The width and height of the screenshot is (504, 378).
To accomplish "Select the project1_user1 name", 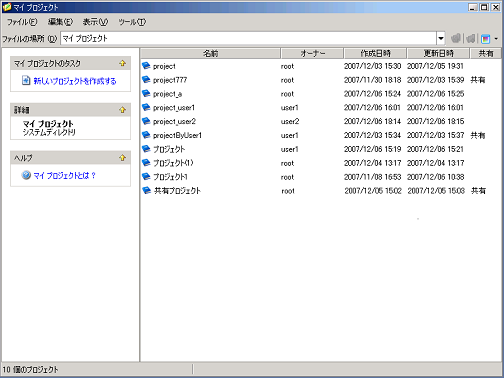I will (174, 108).
